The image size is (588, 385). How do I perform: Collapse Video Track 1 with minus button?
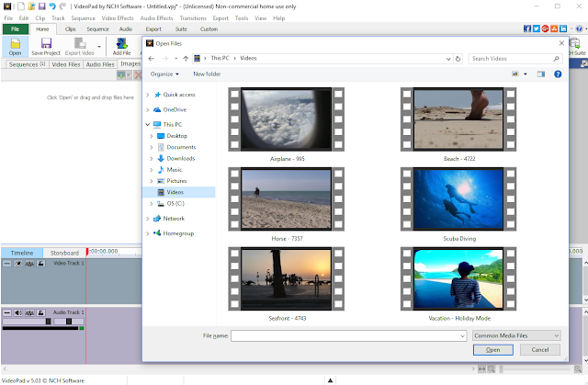click(x=6, y=264)
